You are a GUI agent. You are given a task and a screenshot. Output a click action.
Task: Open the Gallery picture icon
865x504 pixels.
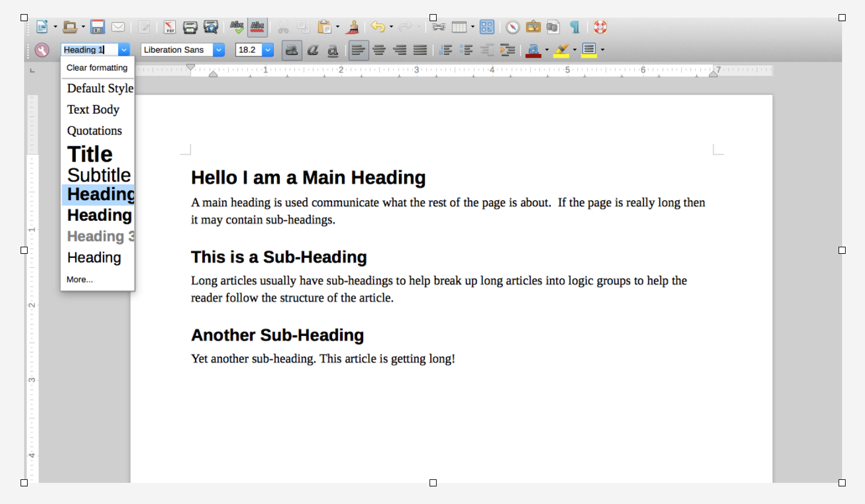534,27
